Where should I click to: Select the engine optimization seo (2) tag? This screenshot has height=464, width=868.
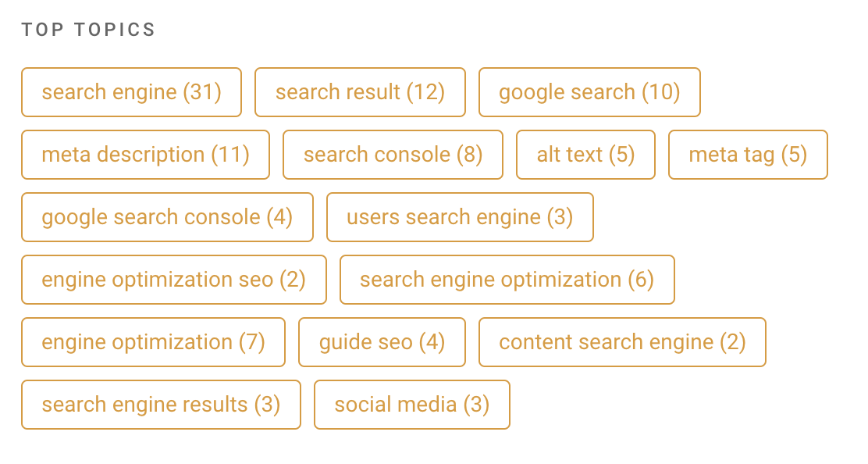(173, 280)
